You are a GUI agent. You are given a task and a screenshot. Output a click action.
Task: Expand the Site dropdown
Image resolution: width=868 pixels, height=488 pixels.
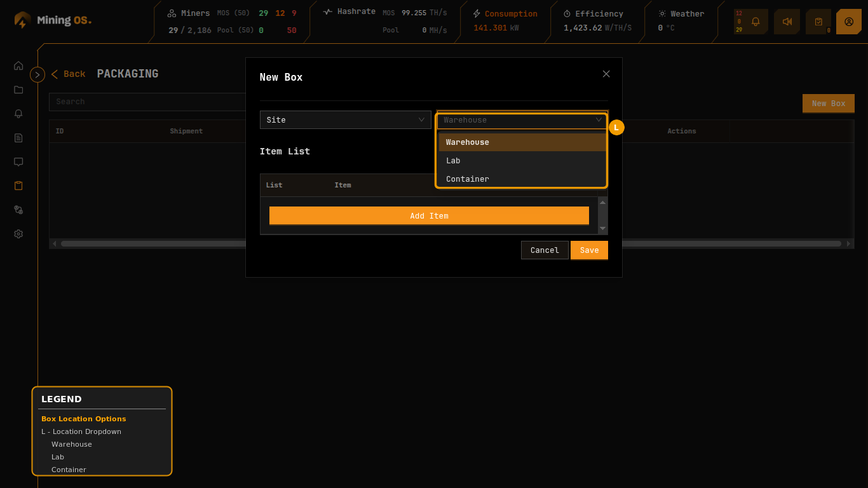pyautogui.click(x=345, y=119)
